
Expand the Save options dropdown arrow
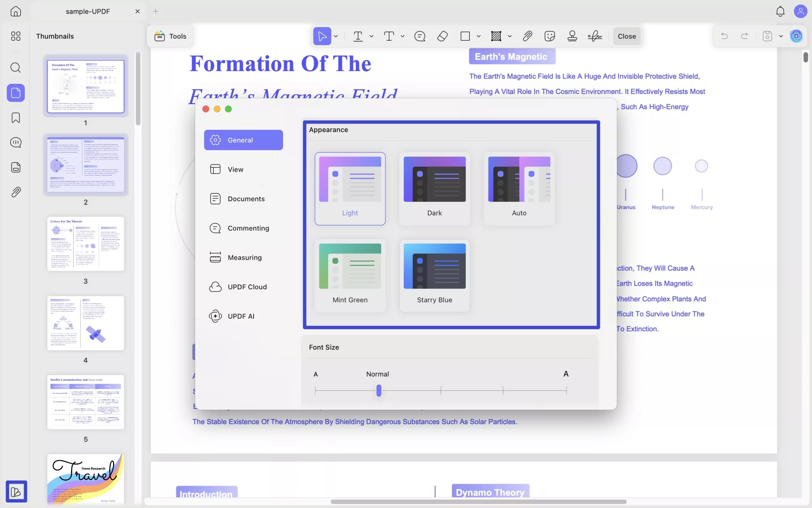click(781, 36)
